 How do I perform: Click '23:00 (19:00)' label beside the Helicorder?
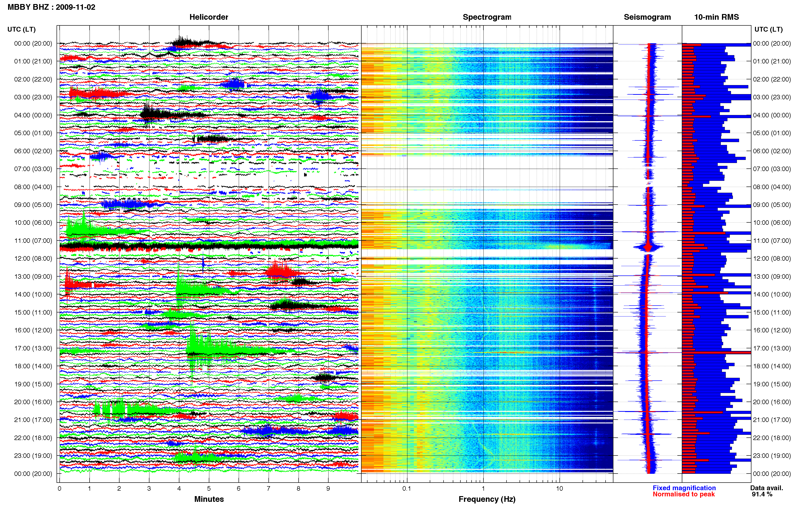pos(33,456)
